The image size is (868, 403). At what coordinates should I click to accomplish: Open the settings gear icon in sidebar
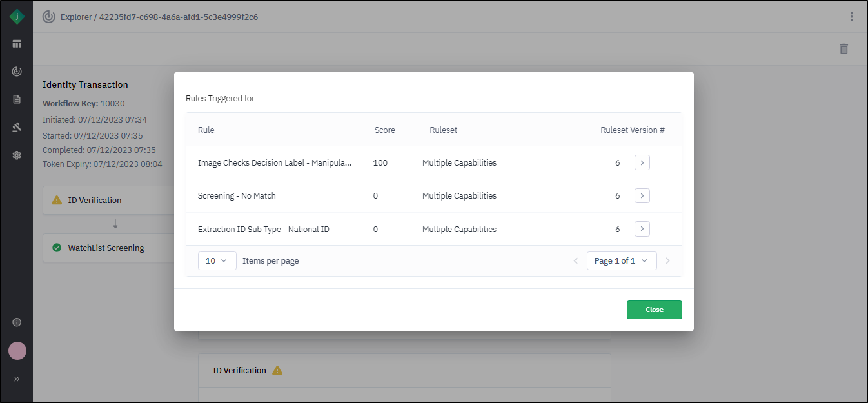point(17,155)
